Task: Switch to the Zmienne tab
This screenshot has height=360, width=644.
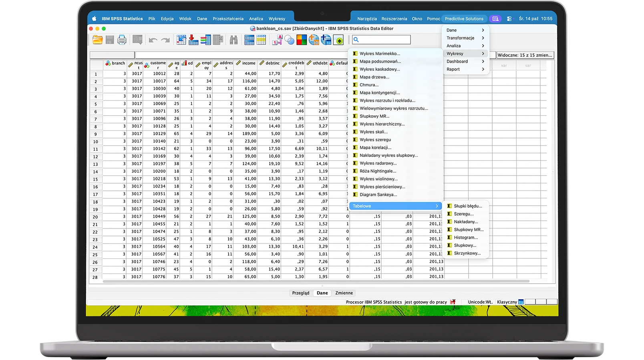Action: (x=344, y=293)
